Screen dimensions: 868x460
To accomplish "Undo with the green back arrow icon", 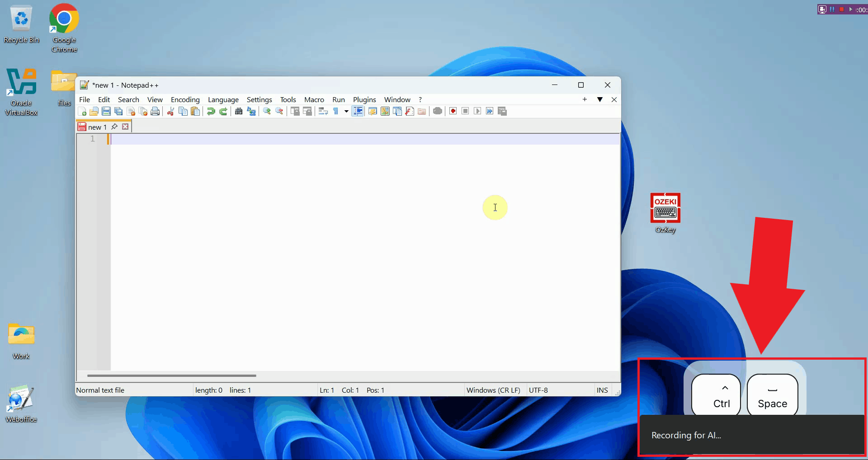I will click(x=211, y=111).
